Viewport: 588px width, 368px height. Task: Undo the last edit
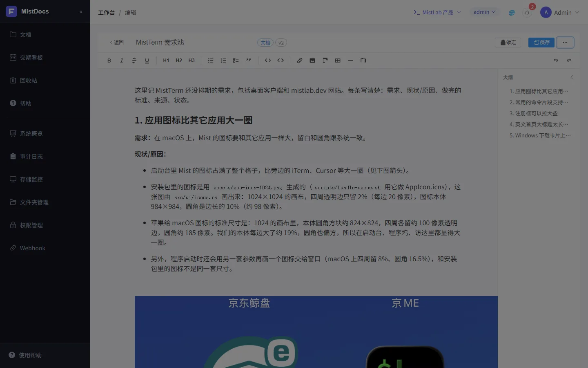point(556,61)
